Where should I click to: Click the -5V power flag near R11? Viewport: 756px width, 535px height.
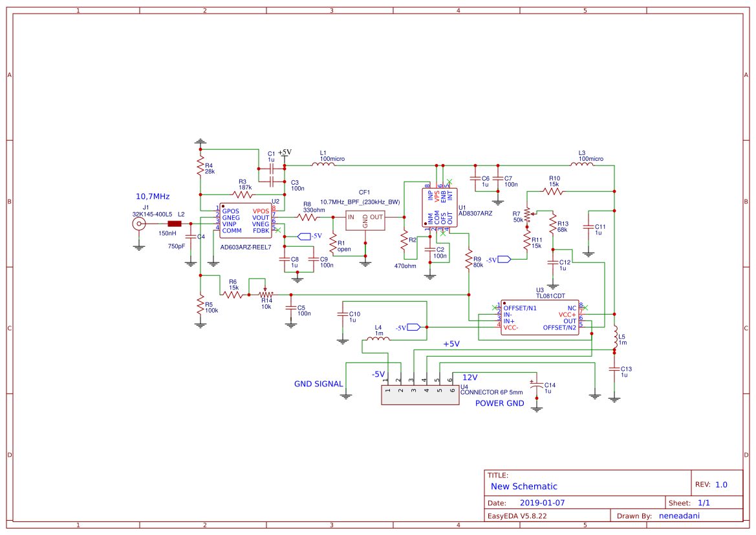[503, 259]
